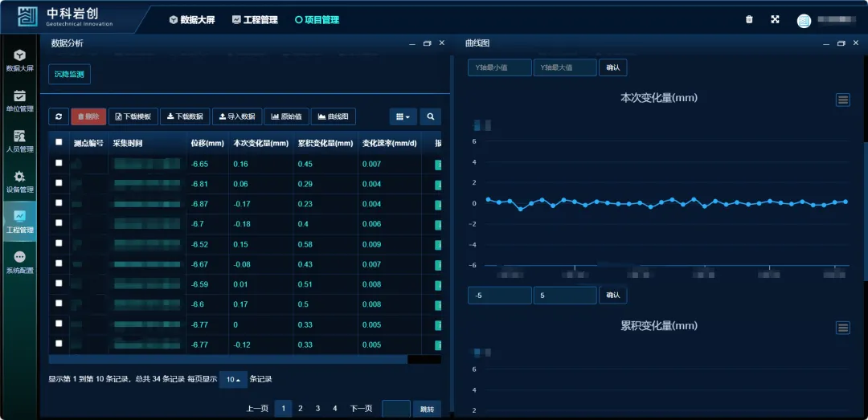Go to page 2

[300, 409]
